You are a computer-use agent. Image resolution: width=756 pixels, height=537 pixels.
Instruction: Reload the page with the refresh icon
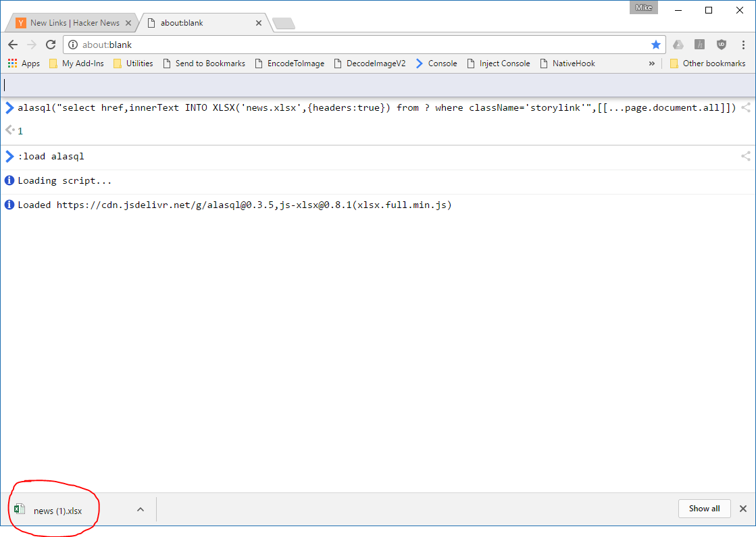[x=50, y=44]
